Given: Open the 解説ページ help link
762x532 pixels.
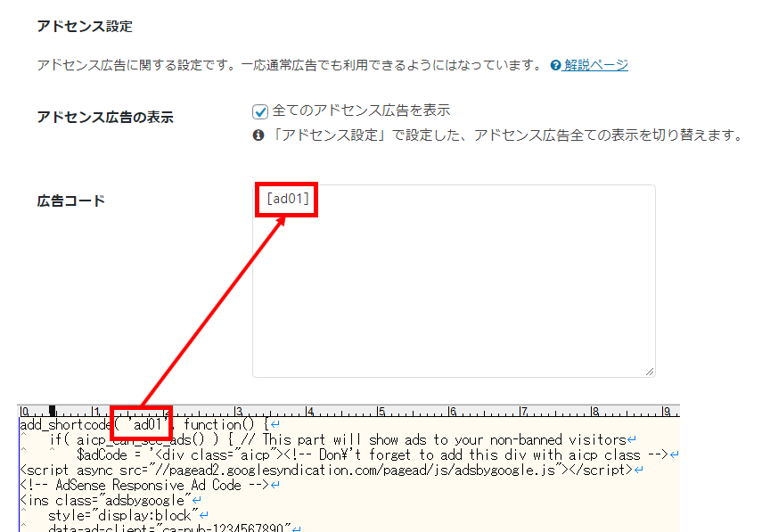Looking at the screenshot, I should pos(596,65).
